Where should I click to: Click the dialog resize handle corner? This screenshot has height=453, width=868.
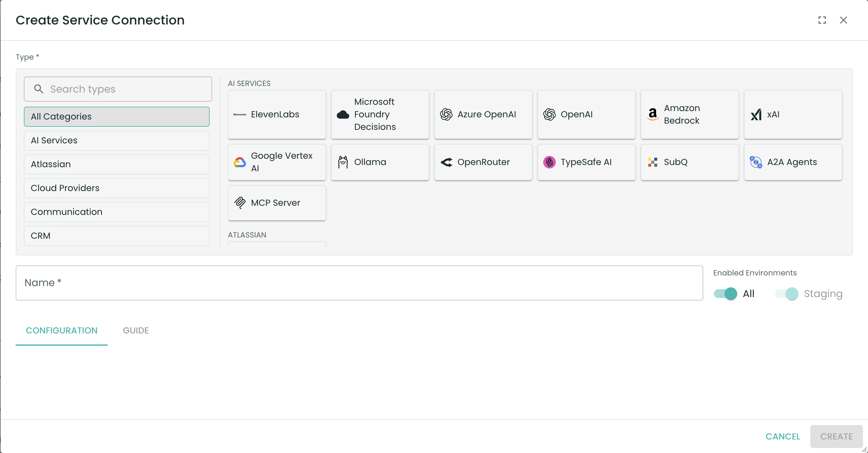coord(864,449)
